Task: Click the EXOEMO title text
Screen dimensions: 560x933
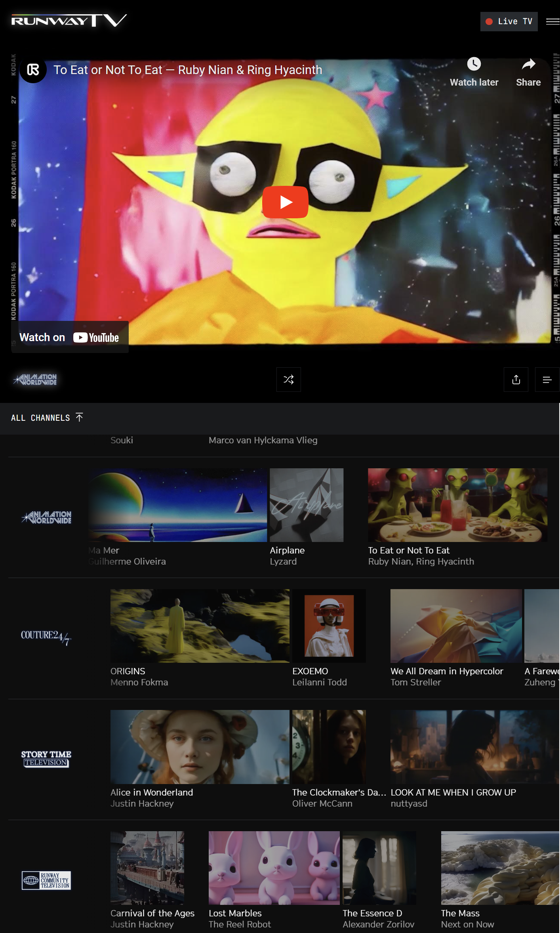Action: tap(310, 671)
